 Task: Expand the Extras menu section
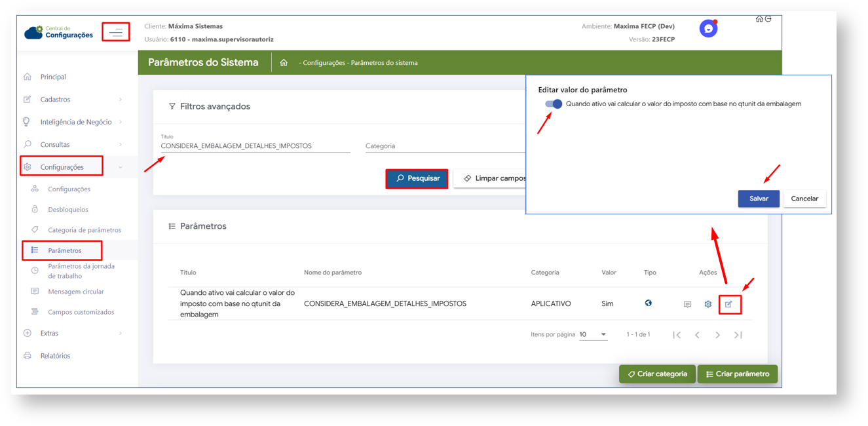[73, 333]
